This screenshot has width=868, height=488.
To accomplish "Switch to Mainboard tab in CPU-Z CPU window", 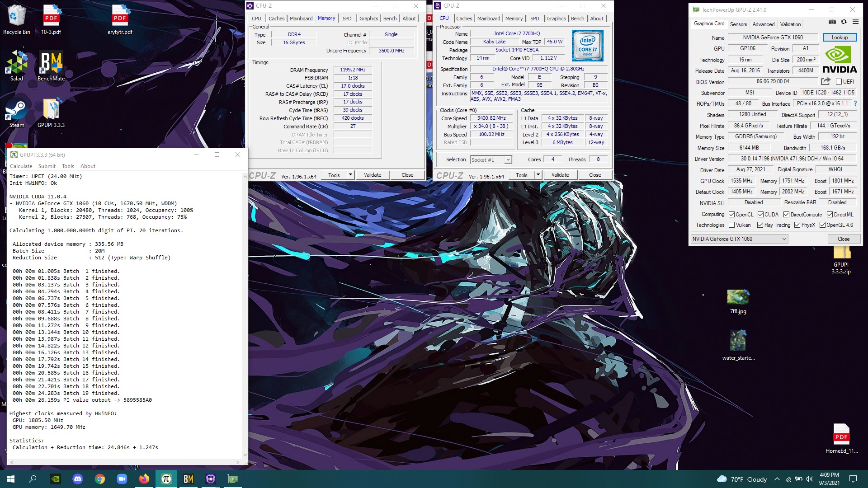I will [489, 19].
